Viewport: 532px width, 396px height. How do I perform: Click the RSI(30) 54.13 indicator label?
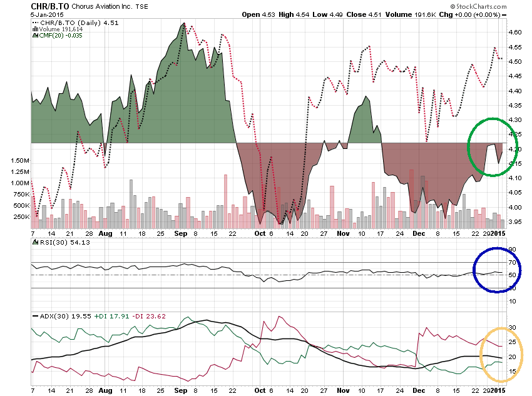click(65, 242)
